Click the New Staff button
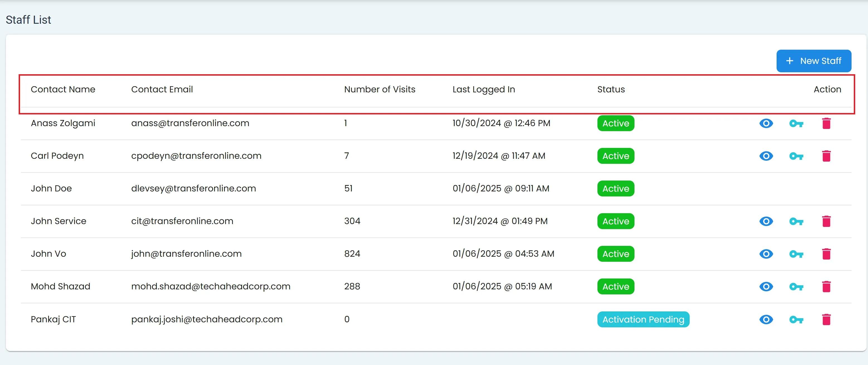Image resolution: width=868 pixels, height=365 pixels. click(x=813, y=61)
